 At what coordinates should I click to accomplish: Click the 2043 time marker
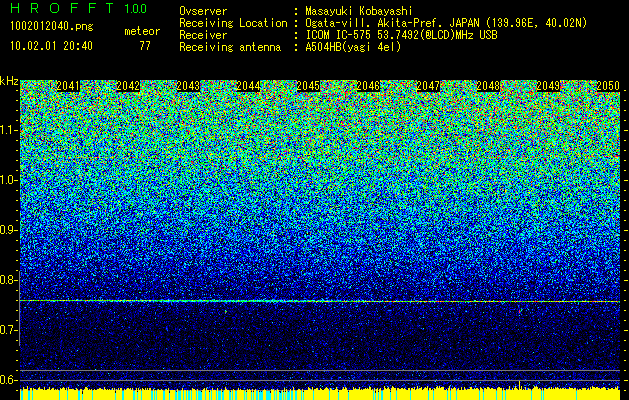(x=188, y=86)
